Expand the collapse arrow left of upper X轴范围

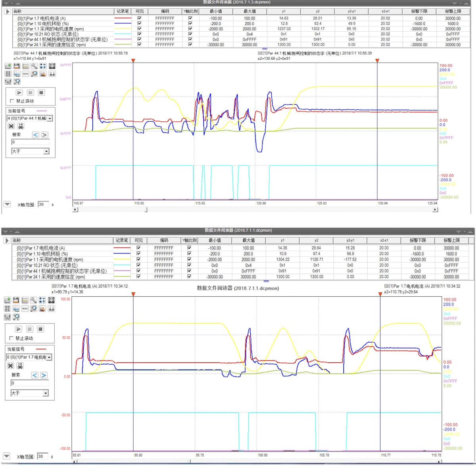coord(7,204)
